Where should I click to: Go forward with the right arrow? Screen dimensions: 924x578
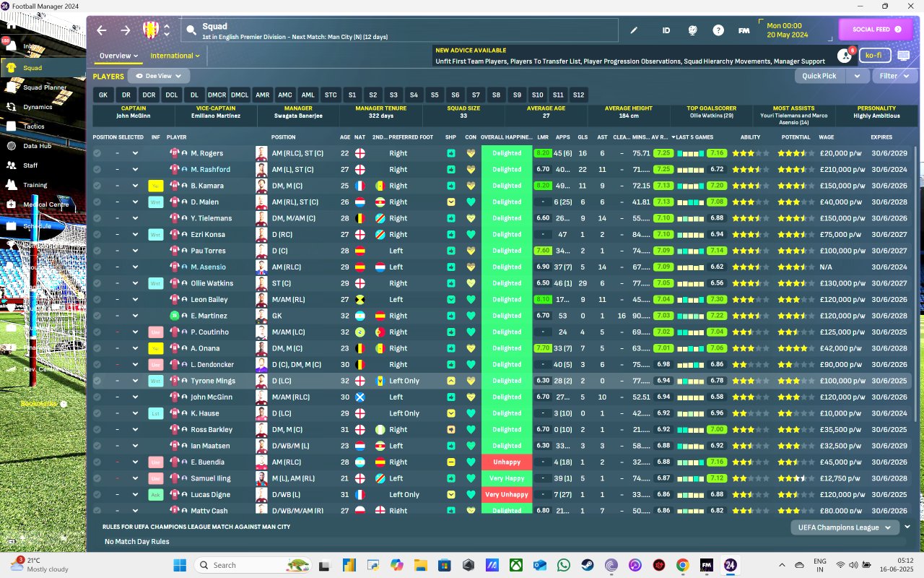(126, 30)
